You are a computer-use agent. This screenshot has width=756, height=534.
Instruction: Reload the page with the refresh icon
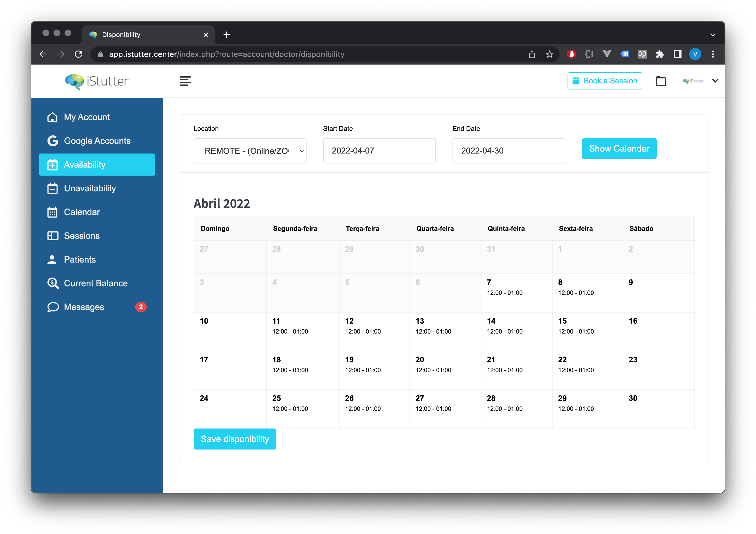pos(78,54)
